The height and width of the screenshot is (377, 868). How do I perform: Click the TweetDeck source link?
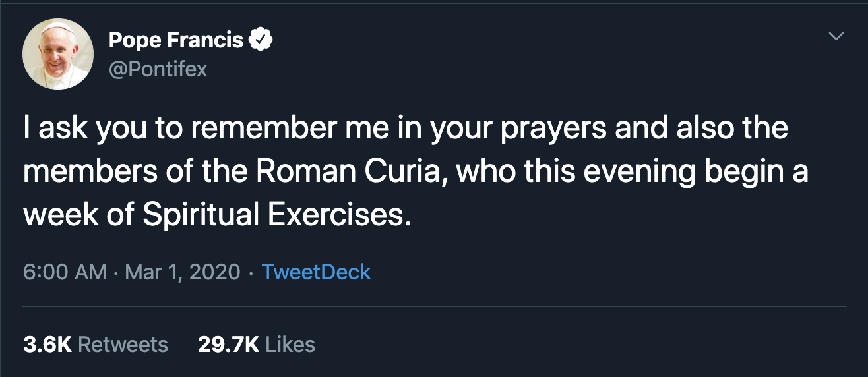tap(316, 272)
